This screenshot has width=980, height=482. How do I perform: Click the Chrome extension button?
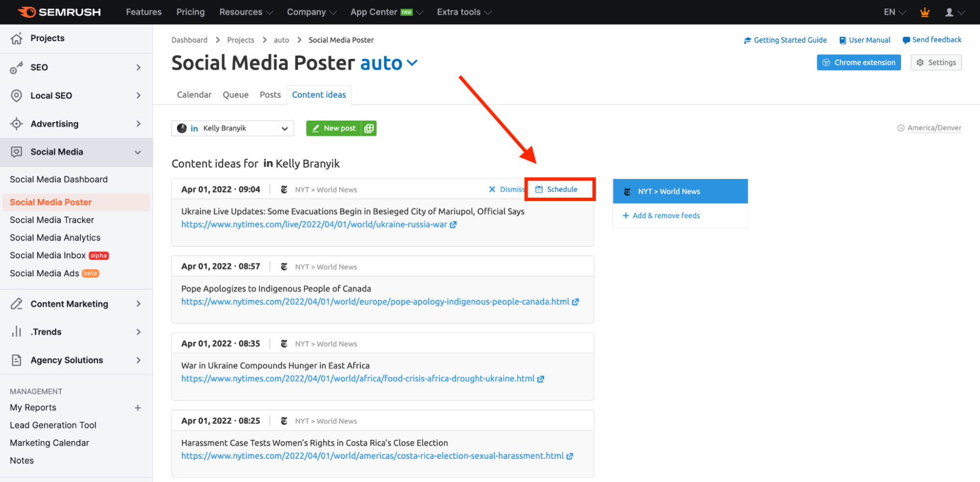coord(859,63)
